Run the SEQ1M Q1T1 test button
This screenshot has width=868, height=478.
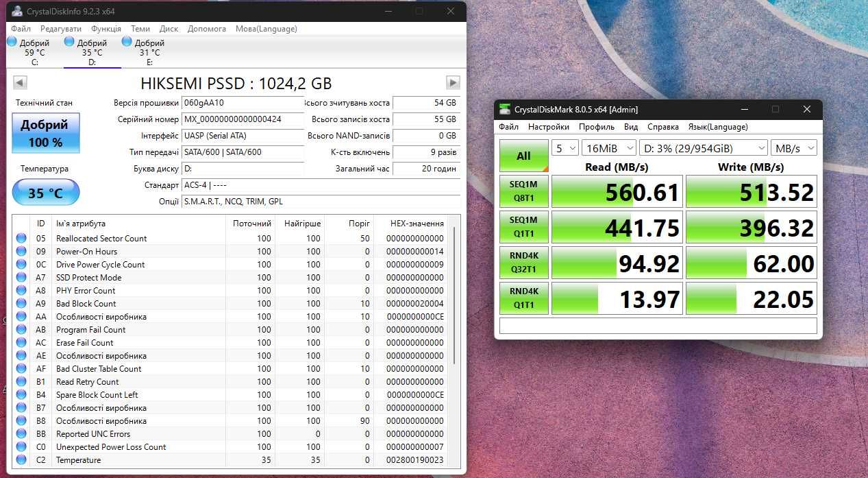[524, 227]
